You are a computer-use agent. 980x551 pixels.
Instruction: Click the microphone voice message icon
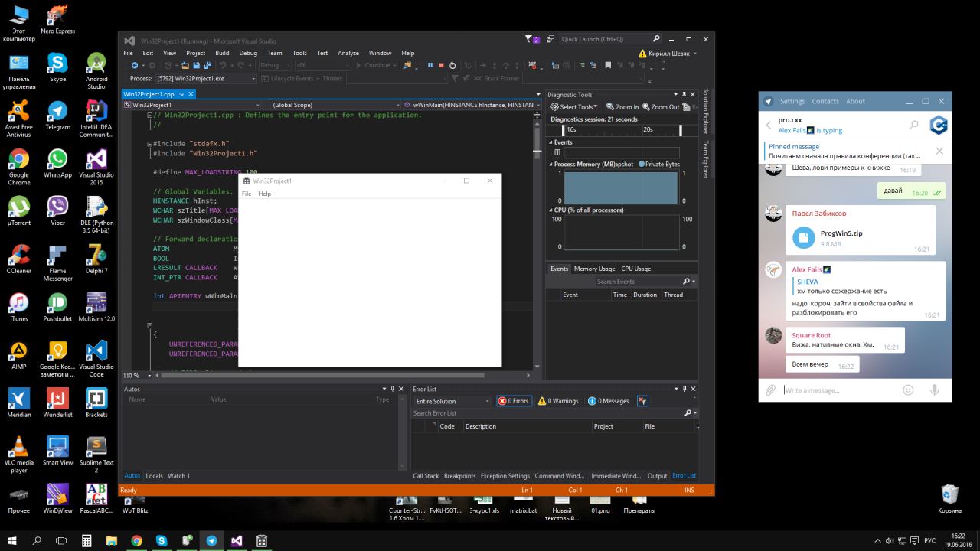(934, 390)
